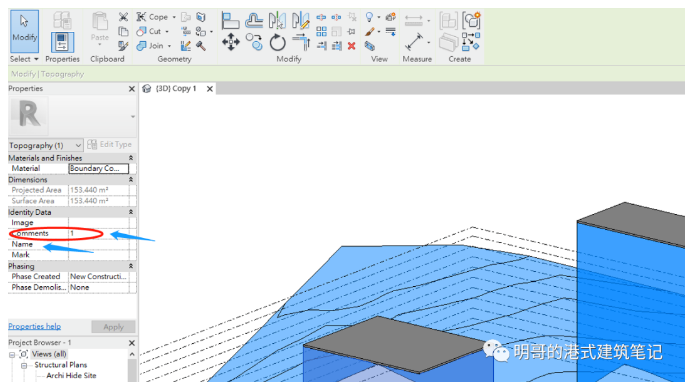The height and width of the screenshot is (388, 689).
Task: Open the Join dropdown arrow
Action: [170, 46]
